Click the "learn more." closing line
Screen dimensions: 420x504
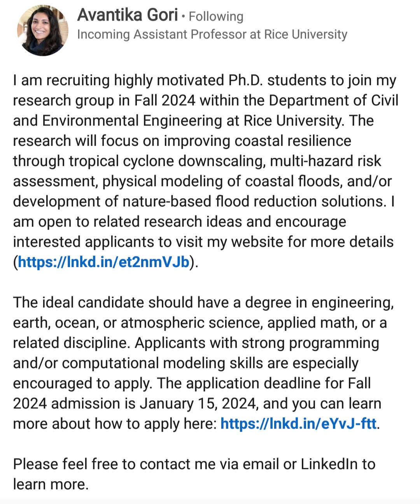tap(51, 485)
